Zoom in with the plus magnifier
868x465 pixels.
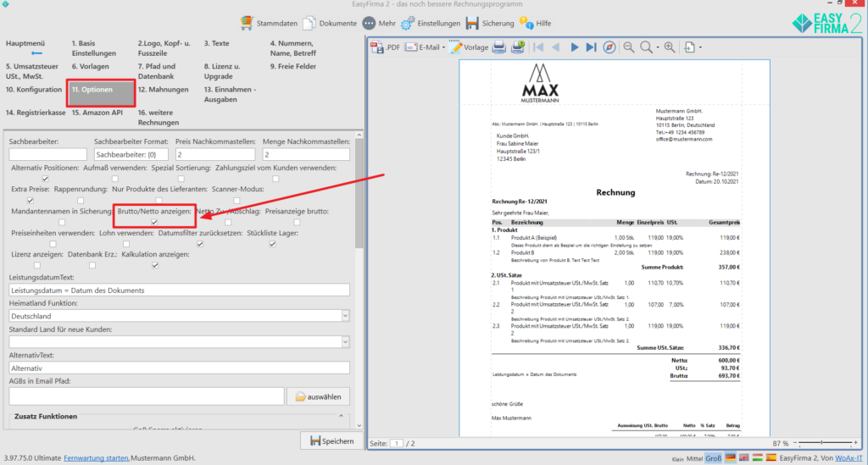[670, 47]
